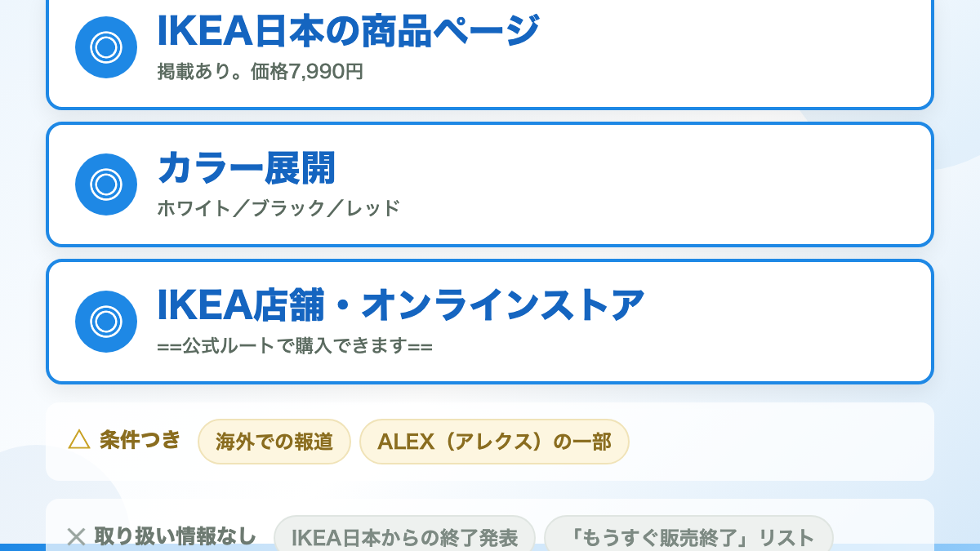Click the 掲載あり。価格7,990円 subtitle text
Screen dimensions: 980x551
261,72
